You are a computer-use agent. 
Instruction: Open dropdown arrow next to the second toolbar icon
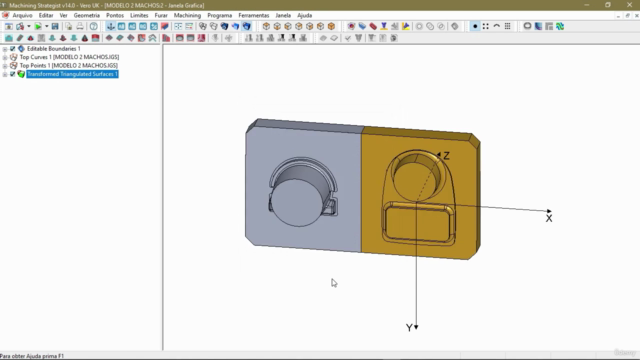tap(29, 27)
